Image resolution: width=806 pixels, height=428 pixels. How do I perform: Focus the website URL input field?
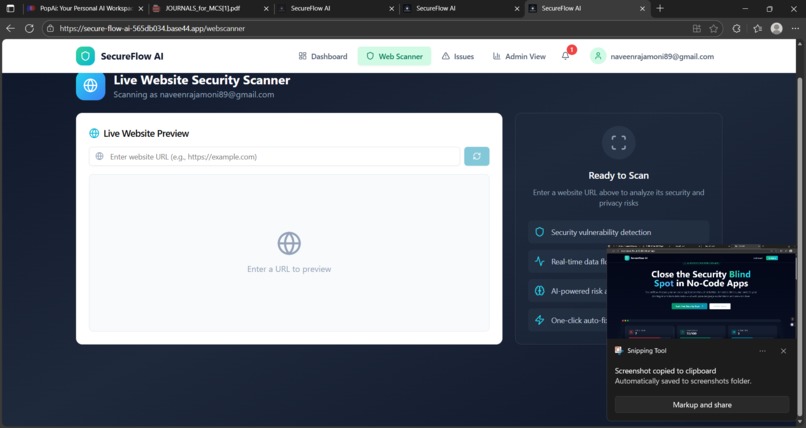tap(274, 157)
